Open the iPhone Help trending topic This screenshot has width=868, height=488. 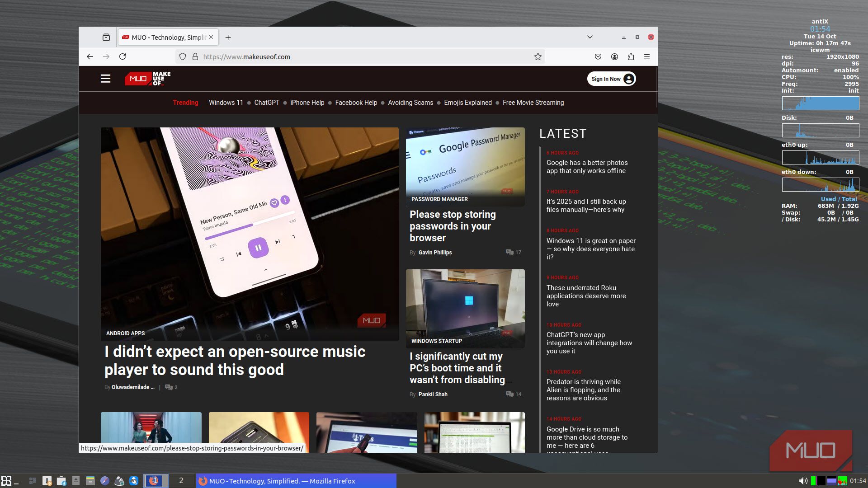point(307,103)
